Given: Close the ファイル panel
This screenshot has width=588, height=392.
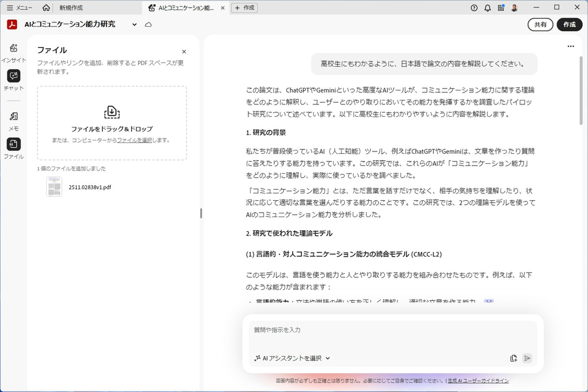Looking at the screenshot, I should point(184,51).
